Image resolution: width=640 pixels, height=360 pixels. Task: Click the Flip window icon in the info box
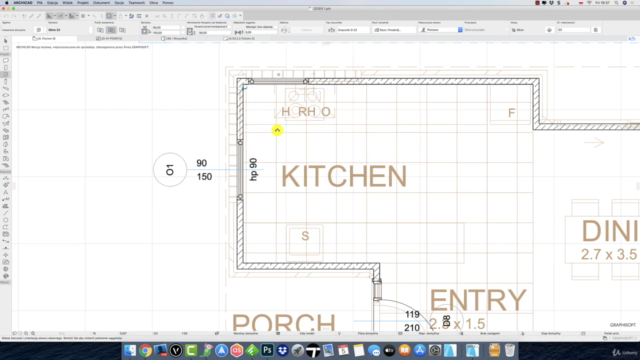pyautogui.click(x=284, y=30)
